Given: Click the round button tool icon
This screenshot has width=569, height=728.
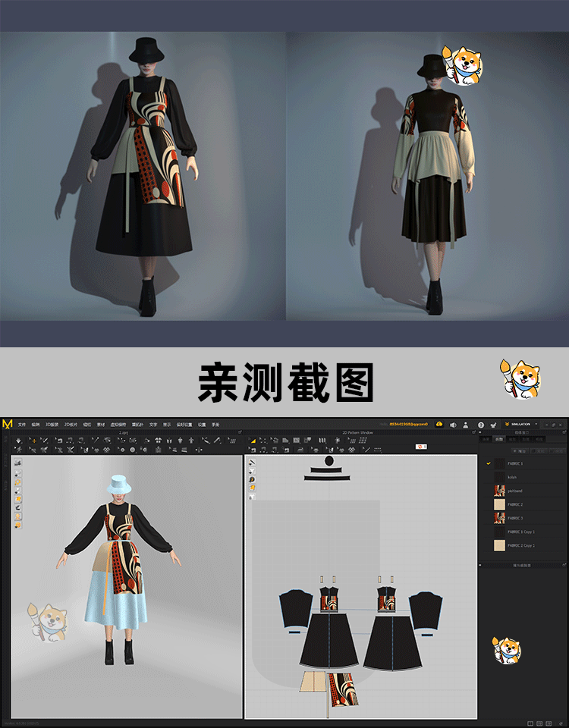Looking at the screenshot, I should (132, 450).
